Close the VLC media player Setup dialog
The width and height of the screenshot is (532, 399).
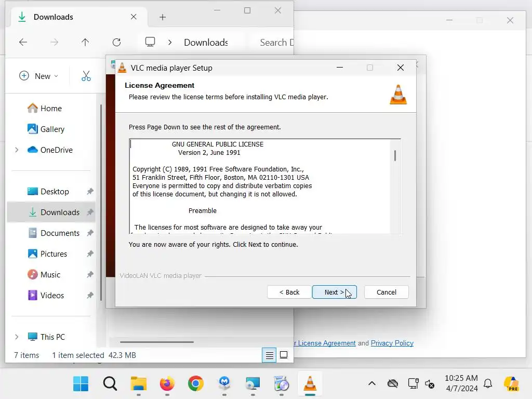(x=401, y=68)
